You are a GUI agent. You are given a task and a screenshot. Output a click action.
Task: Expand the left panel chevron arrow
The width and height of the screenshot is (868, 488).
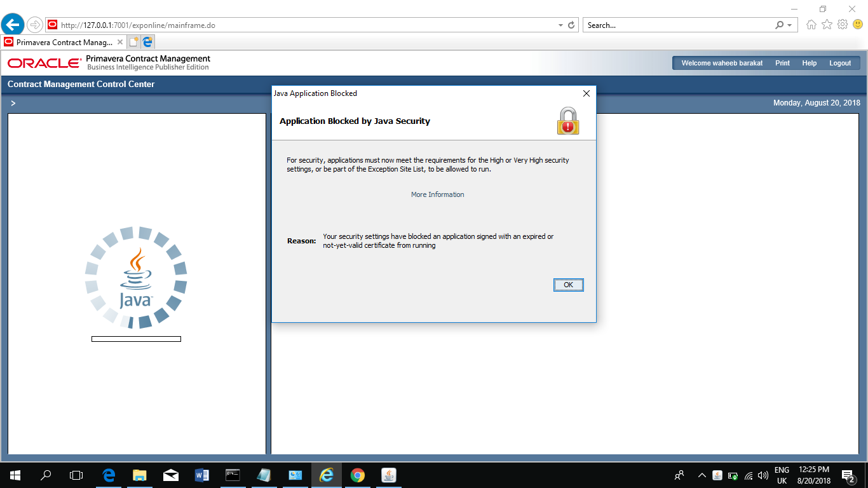(13, 103)
